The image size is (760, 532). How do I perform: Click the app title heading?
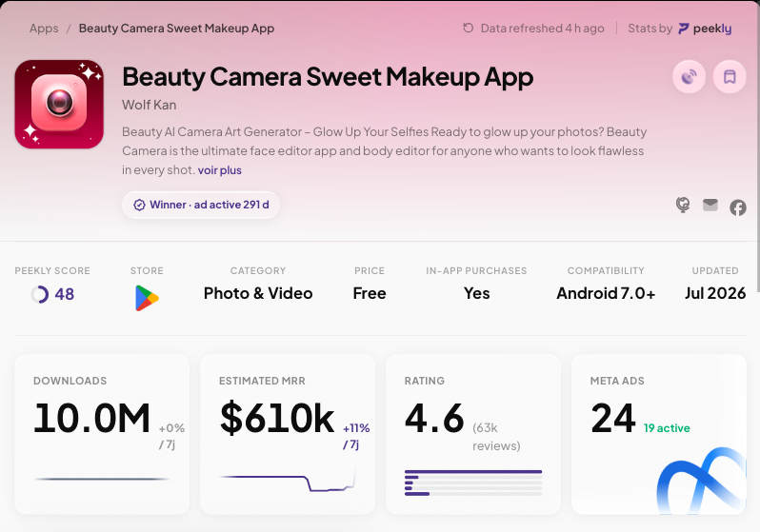click(328, 77)
